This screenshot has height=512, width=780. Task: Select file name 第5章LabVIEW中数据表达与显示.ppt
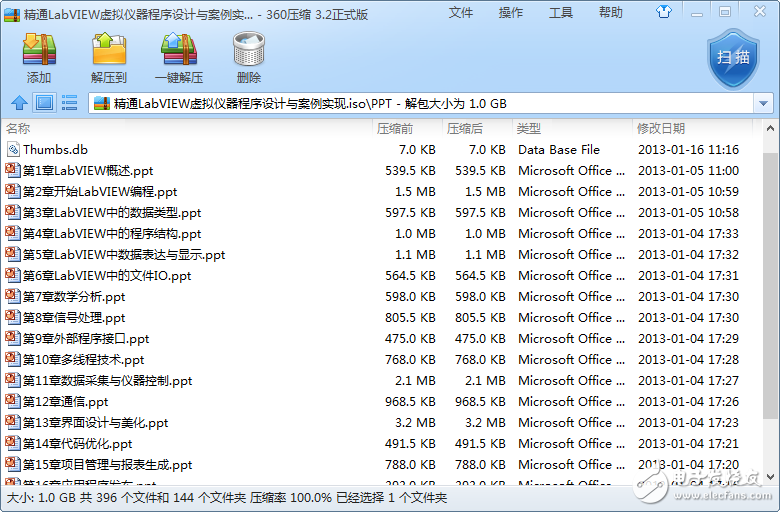124,255
